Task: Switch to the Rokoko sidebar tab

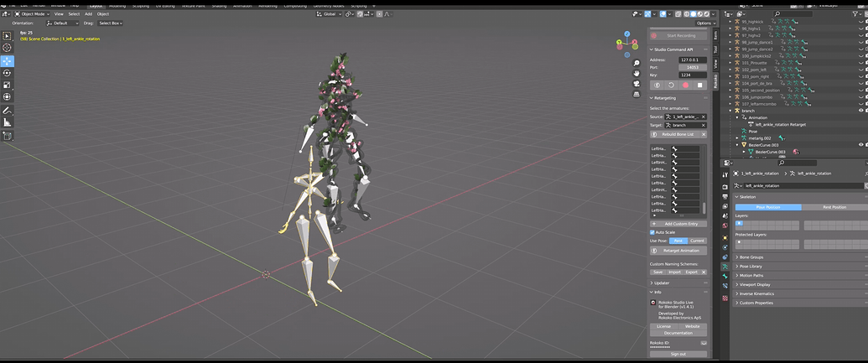Action: pyautogui.click(x=715, y=81)
